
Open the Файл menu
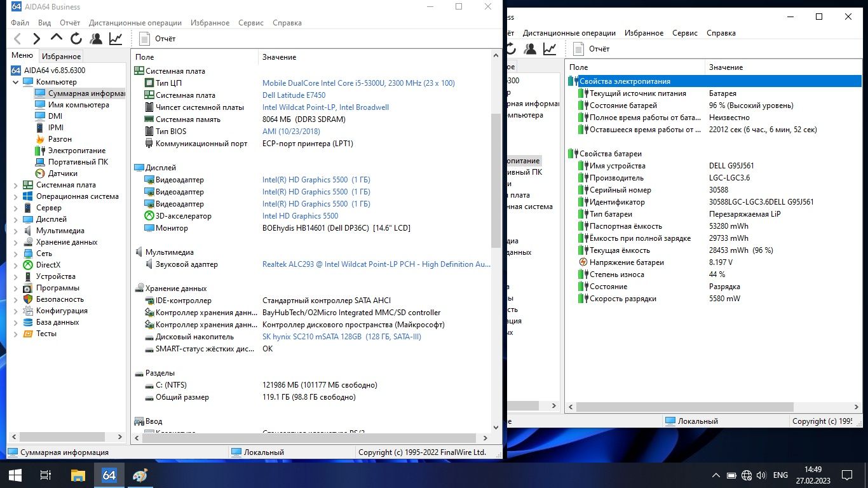click(20, 22)
